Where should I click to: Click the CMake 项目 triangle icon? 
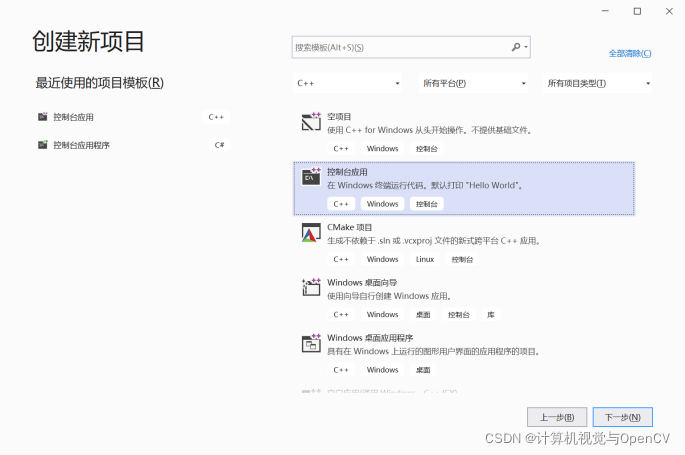(x=311, y=232)
